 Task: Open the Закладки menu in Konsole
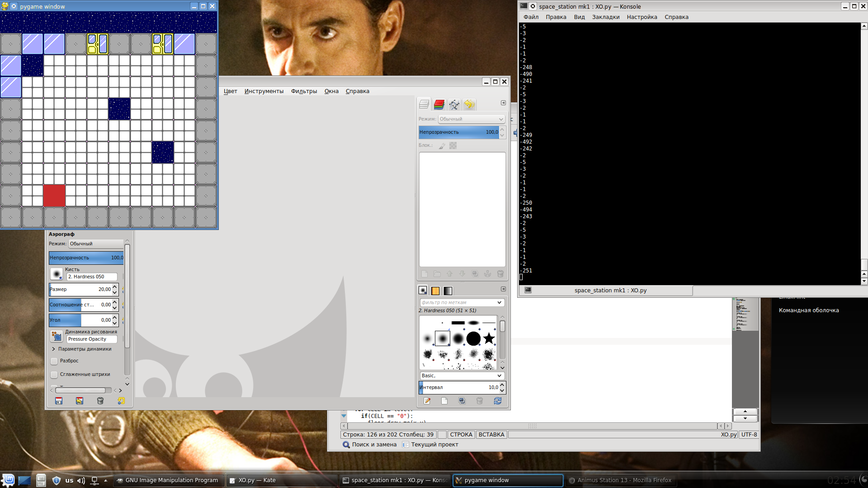(x=606, y=17)
